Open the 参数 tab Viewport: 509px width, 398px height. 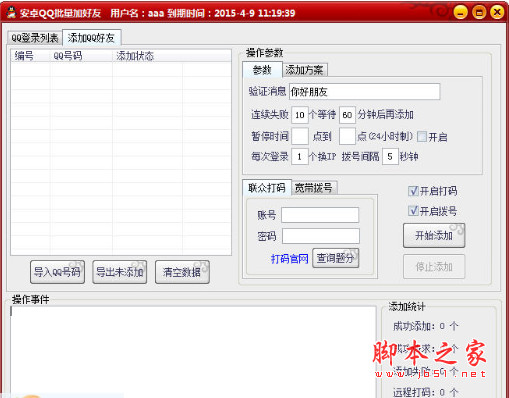point(262,70)
